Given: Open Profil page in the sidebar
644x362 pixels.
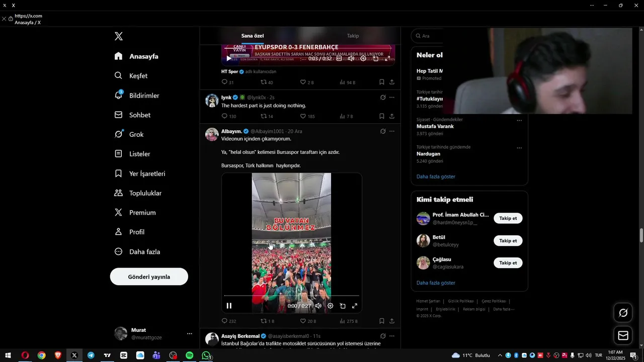Looking at the screenshot, I should (x=129, y=232).
